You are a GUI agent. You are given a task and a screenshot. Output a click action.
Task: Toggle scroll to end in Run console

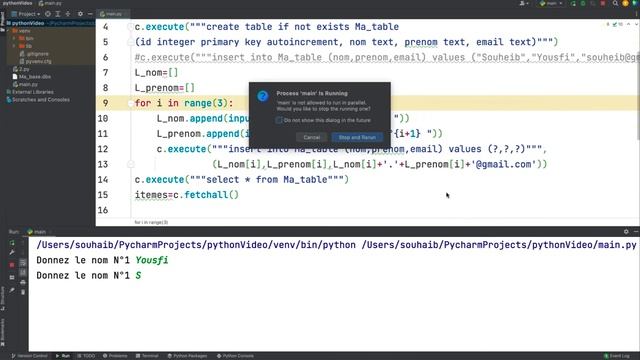[x=23, y=272]
